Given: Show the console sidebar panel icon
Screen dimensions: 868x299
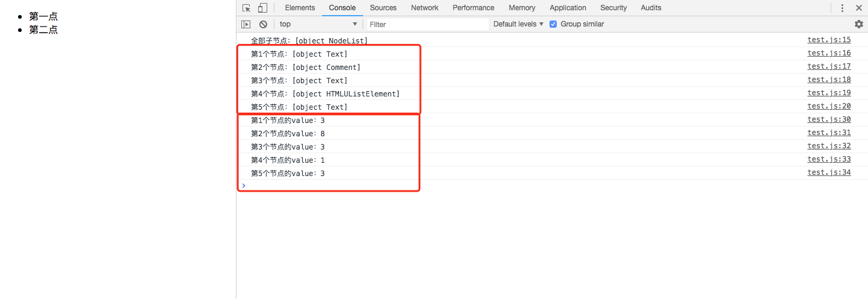Looking at the screenshot, I should click(246, 24).
